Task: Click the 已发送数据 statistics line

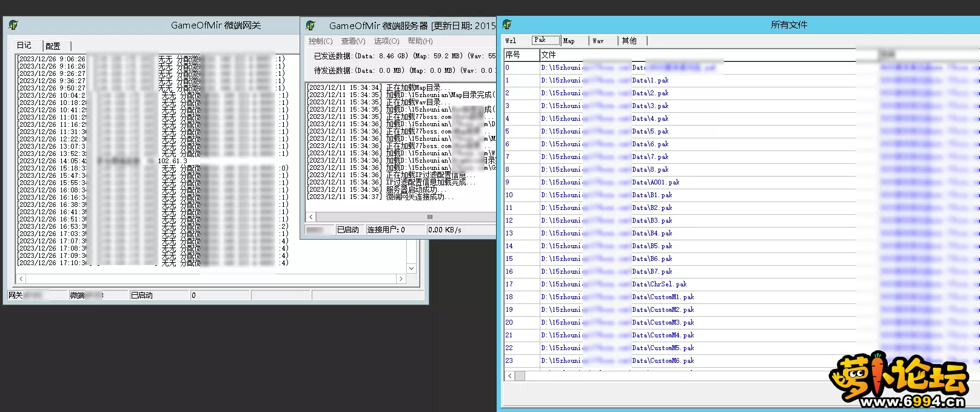Action: (x=404, y=56)
